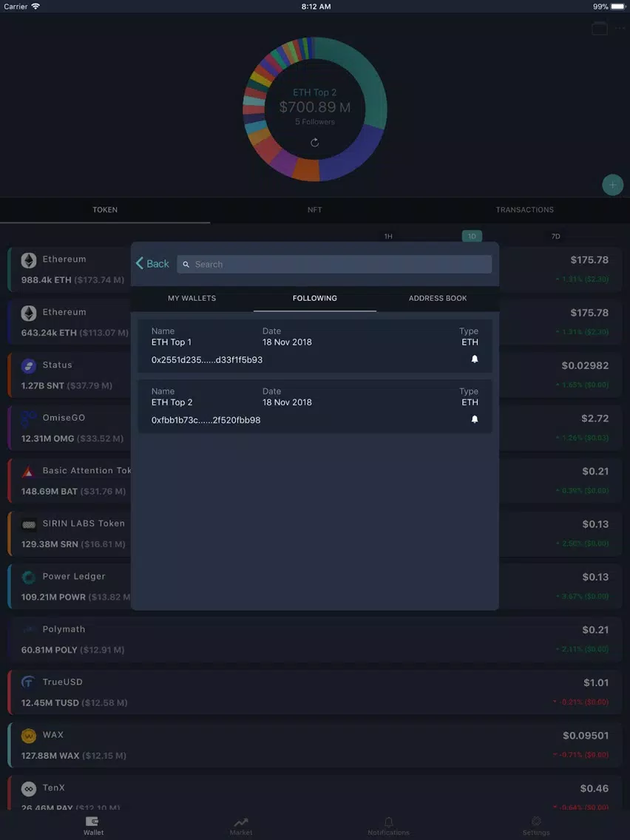Image resolution: width=630 pixels, height=840 pixels.
Task: Click the blue-purple donut chart segment
Action: [353, 155]
